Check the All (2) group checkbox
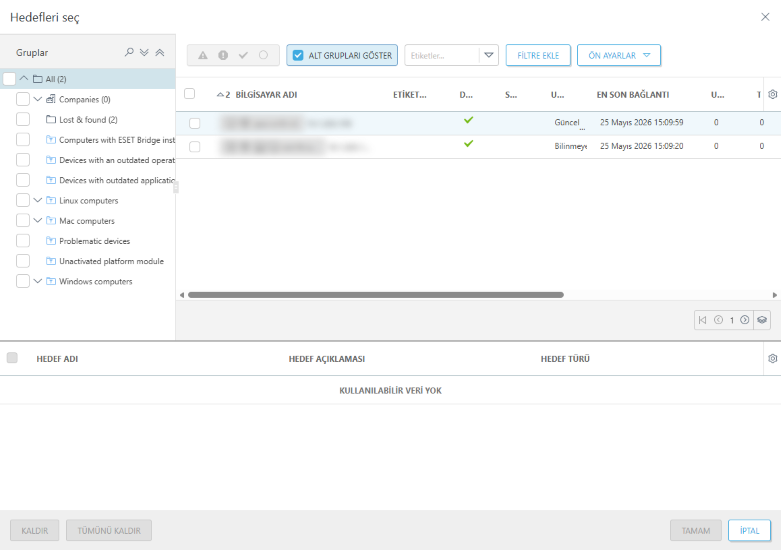This screenshot has height=550, width=781. click(x=9, y=79)
